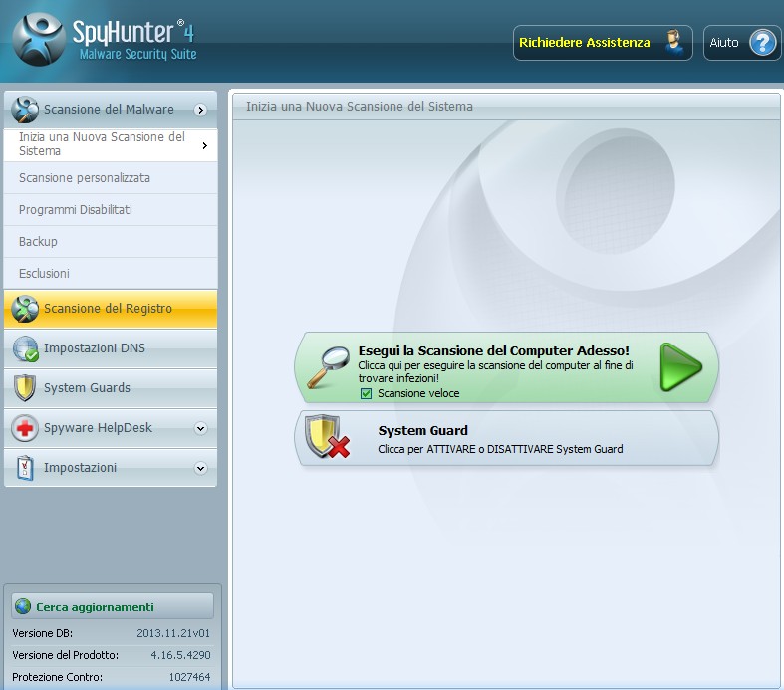Image resolution: width=784 pixels, height=690 pixels.
Task: Open the Backup menu item
Action: pyautogui.click(x=111, y=242)
